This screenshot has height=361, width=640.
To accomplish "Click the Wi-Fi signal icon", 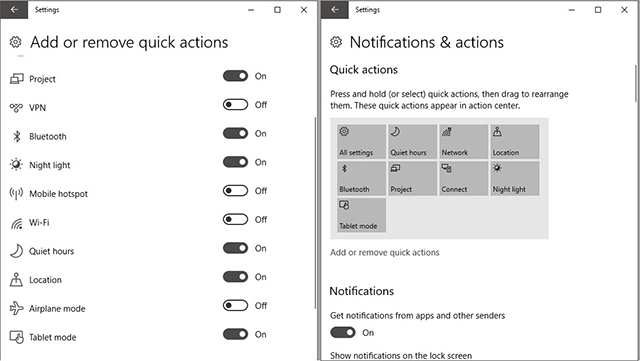I will click(x=16, y=223).
